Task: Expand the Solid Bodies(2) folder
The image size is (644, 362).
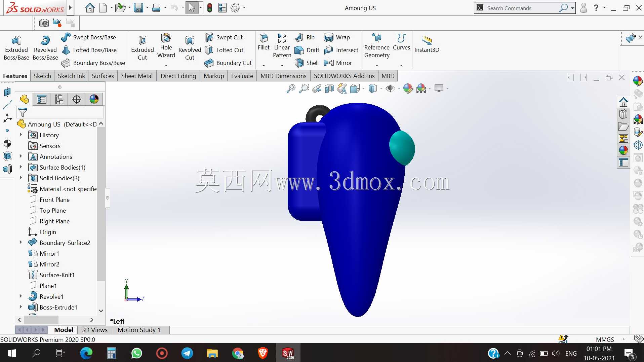Action: [21, 178]
